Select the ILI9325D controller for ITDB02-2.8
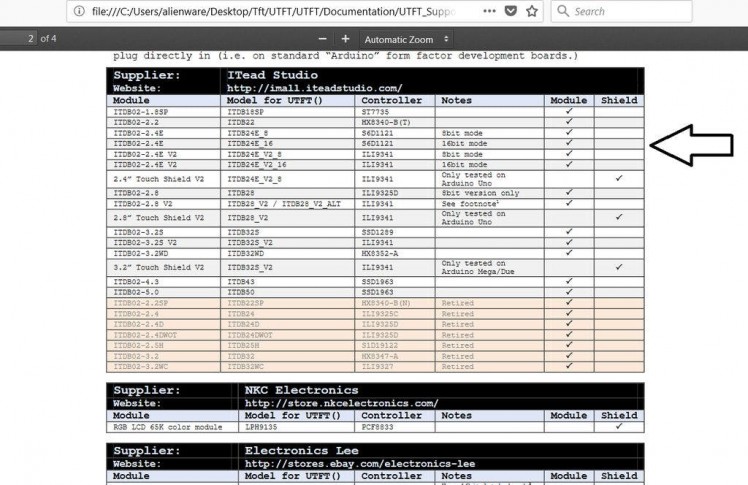The image size is (748, 485). tap(395, 193)
